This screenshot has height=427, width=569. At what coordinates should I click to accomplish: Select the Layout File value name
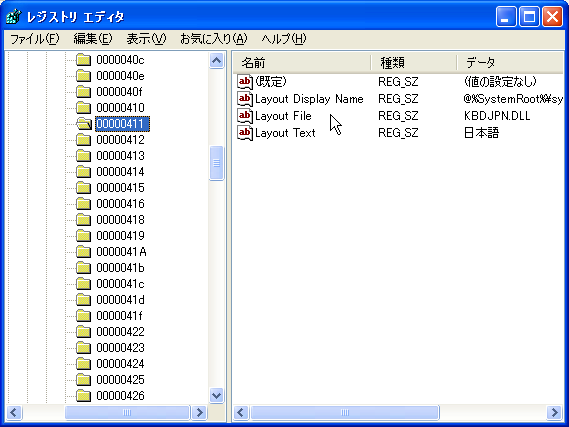(x=283, y=116)
